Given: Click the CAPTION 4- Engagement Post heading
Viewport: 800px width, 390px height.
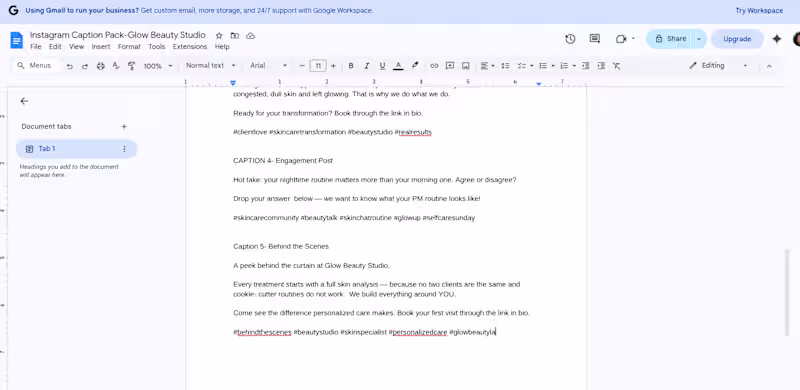Looking at the screenshot, I should 283,161.
